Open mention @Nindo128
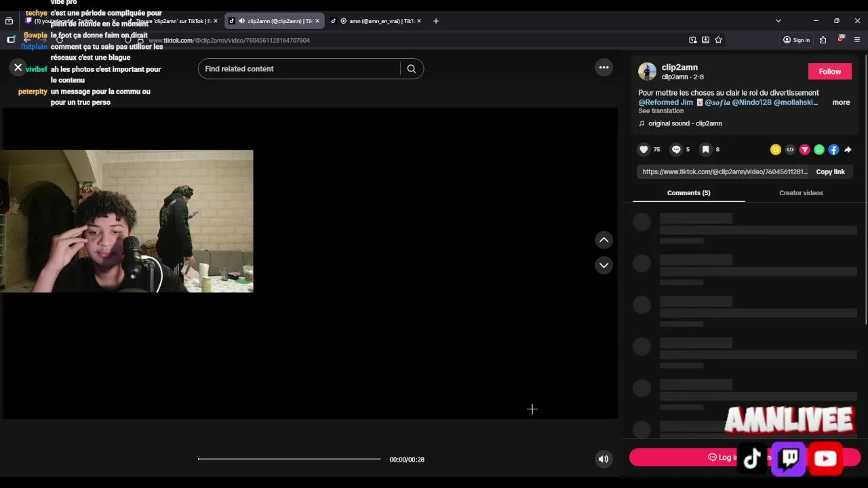Screen dimensions: 868x488 click(751, 102)
